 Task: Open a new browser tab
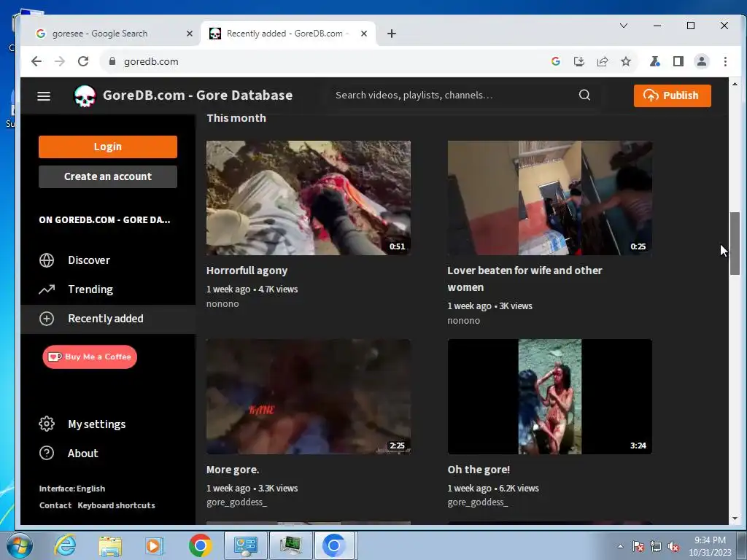point(391,34)
